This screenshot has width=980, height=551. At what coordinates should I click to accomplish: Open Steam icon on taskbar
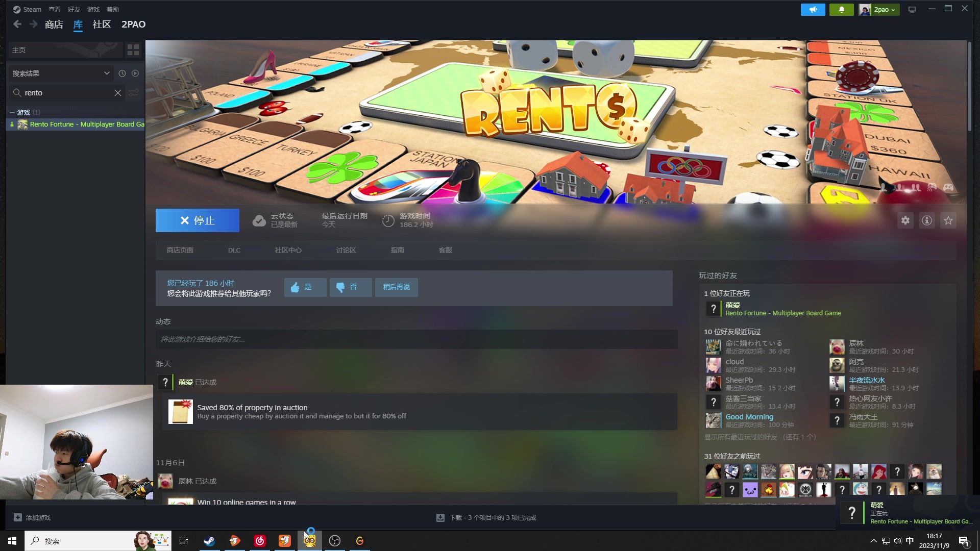(209, 541)
